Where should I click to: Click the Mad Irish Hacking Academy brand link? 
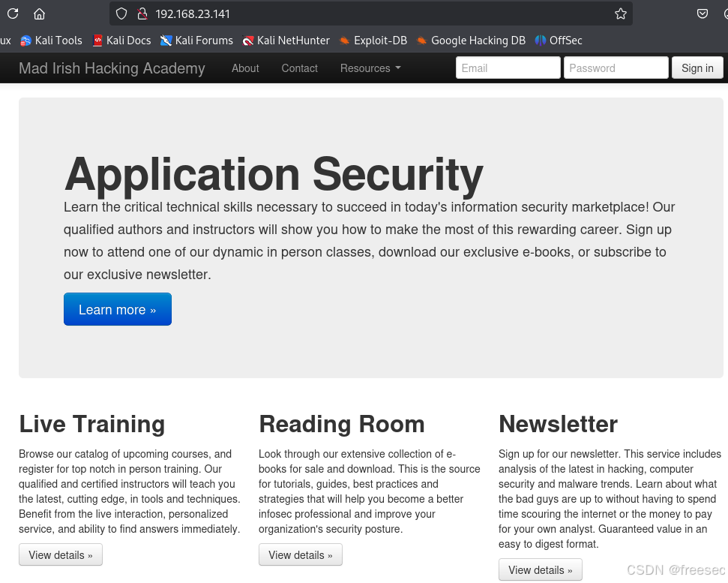(112, 68)
